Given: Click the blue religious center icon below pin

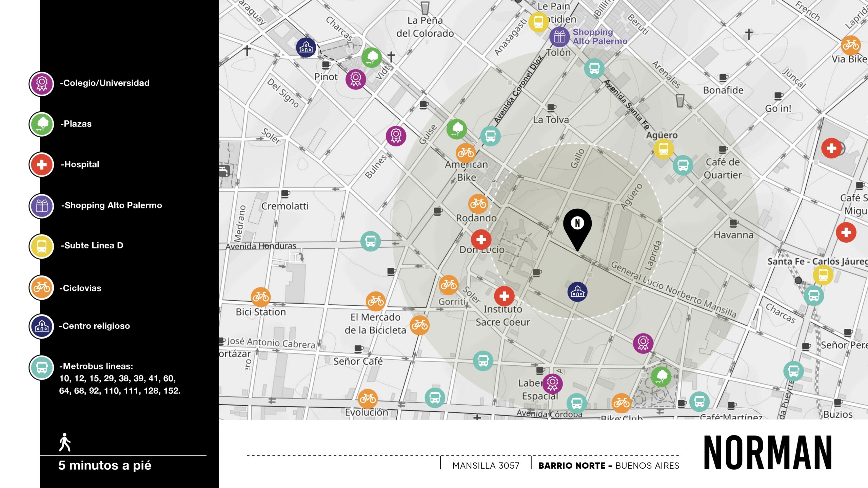Looking at the screenshot, I should (x=577, y=292).
